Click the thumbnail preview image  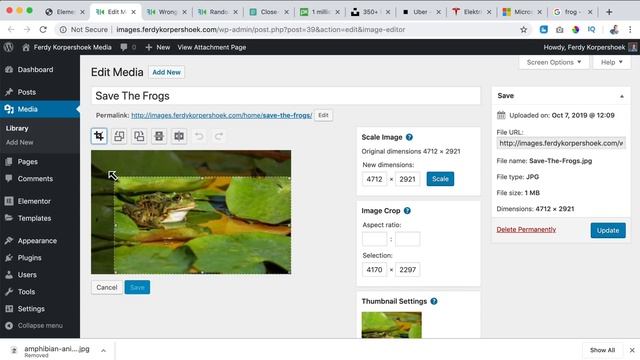(x=391, y=325)
